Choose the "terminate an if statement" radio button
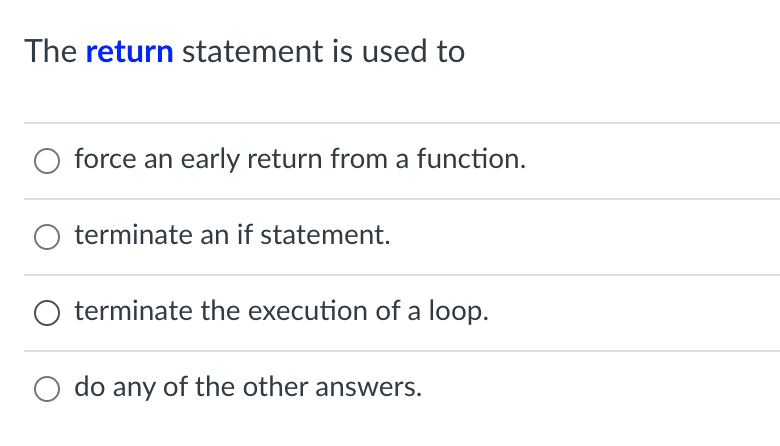This screenshot has height=446, width=780. tap(47, 237)
